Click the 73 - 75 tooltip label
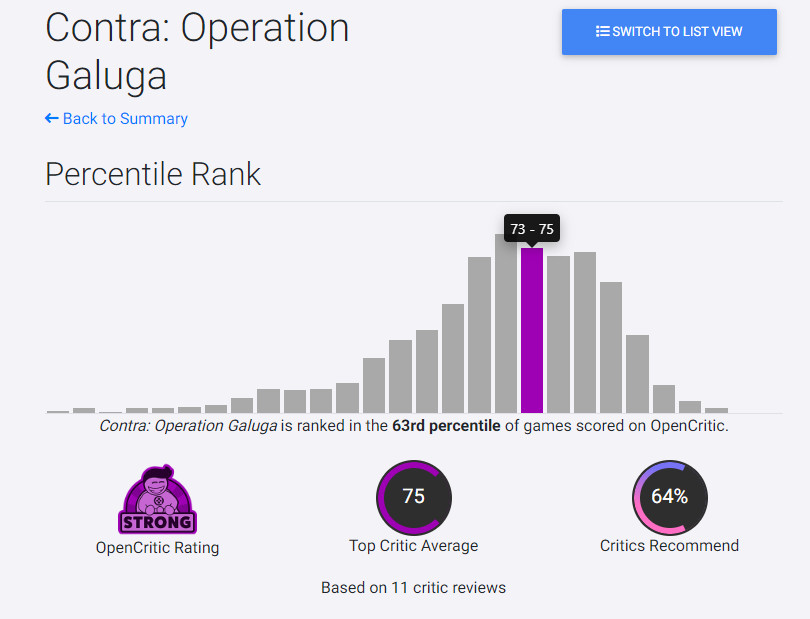This screenshot has height=619, width=810. click(x=532, y=229)
